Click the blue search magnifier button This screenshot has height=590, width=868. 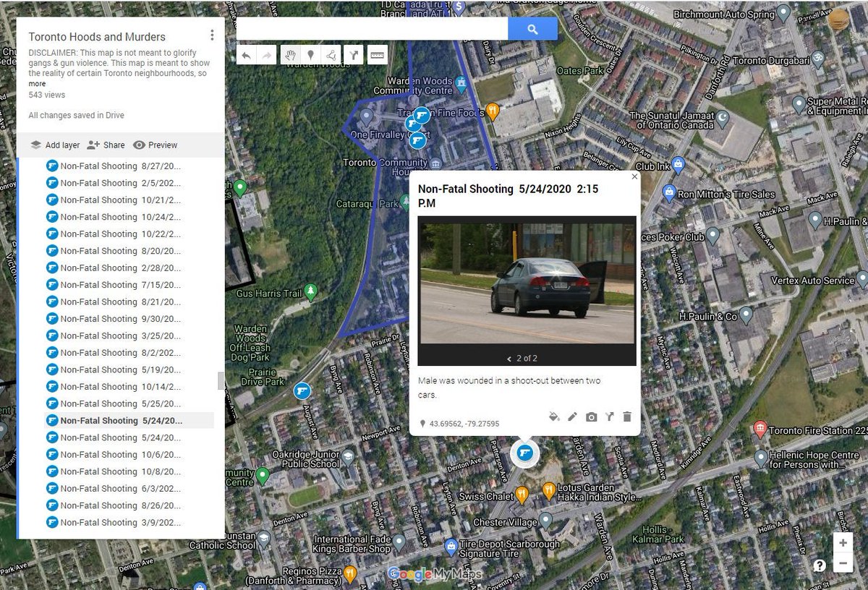(533, 29)
